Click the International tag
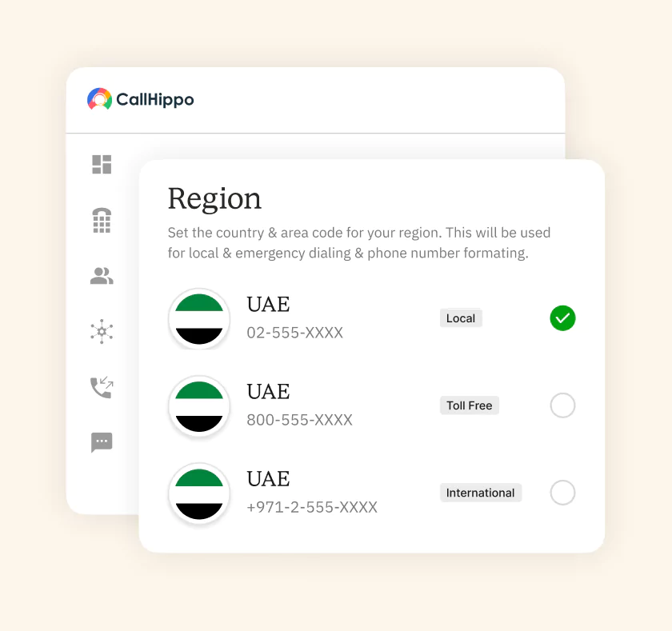Viewport: 672px width, 631px height. tap(481, 492)
